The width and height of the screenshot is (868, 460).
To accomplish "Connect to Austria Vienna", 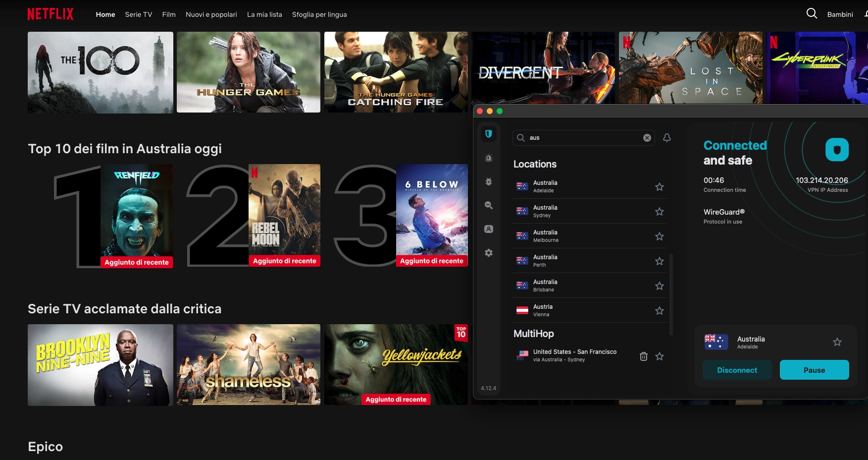I will click(590, 310).
